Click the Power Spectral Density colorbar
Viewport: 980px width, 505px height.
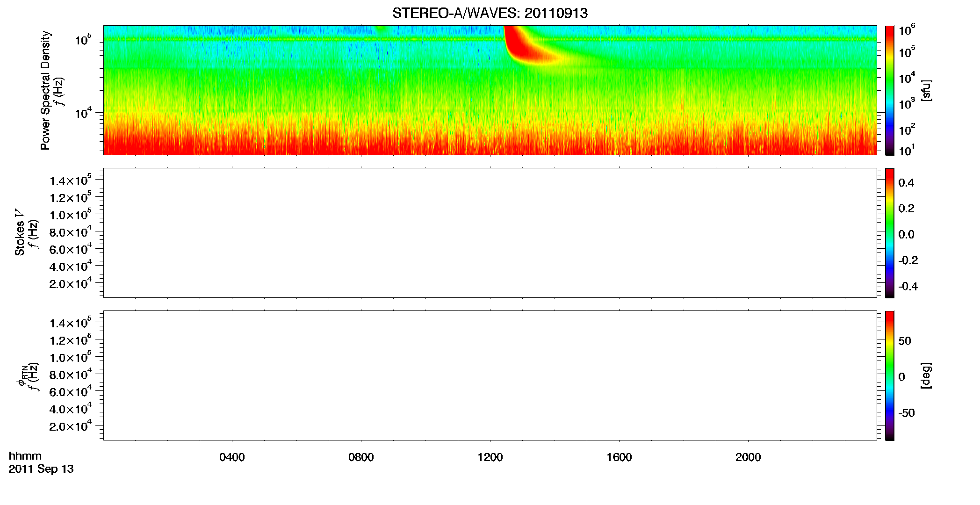pyautogui.click(x=890, y=90)
